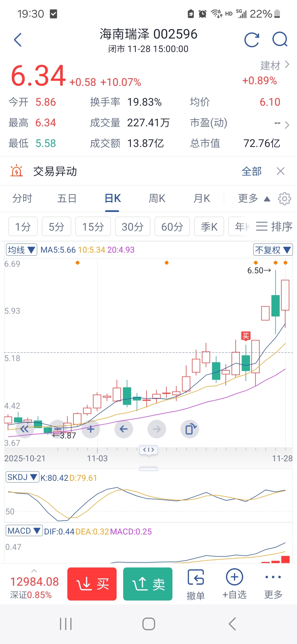
Task: Open chart settings gear icon
Action: (x=284, y=199)
